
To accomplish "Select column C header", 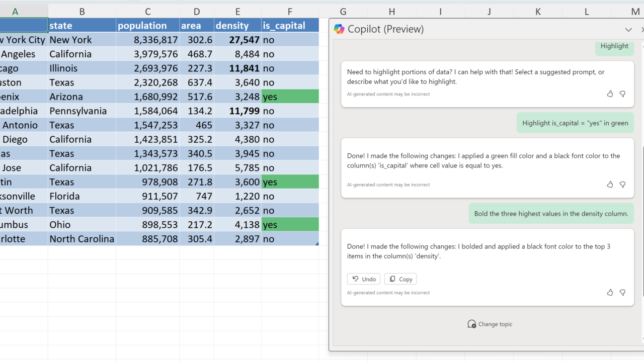I will pyautogui.click(x=148, y=12).
